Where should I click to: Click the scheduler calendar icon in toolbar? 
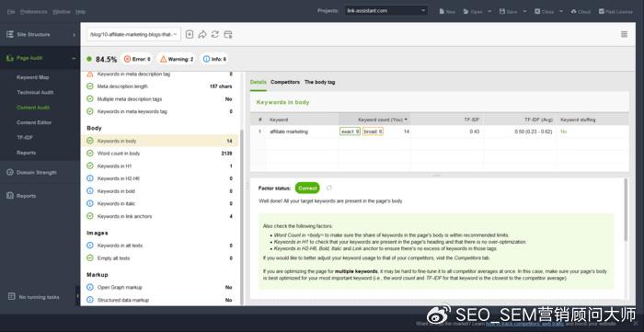pos(228,34)
